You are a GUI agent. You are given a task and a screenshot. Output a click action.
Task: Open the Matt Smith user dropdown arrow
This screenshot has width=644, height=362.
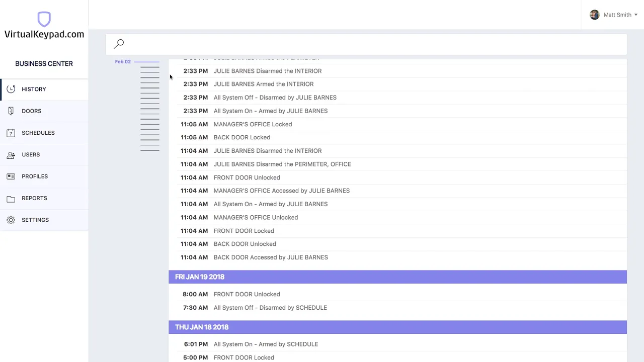(636, 15)
